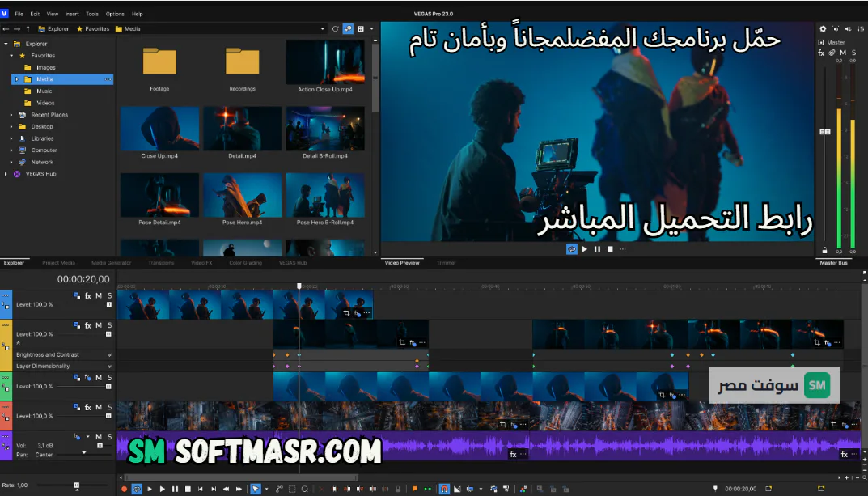Go to end of project in transport
Screen dimensions: 868x496
[214, 490]
